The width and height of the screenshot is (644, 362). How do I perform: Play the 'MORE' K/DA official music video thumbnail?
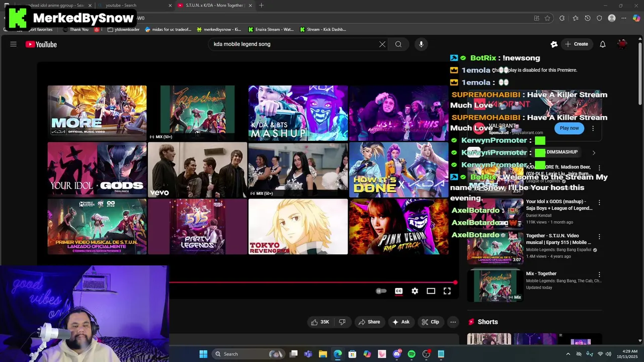[97, 113]
